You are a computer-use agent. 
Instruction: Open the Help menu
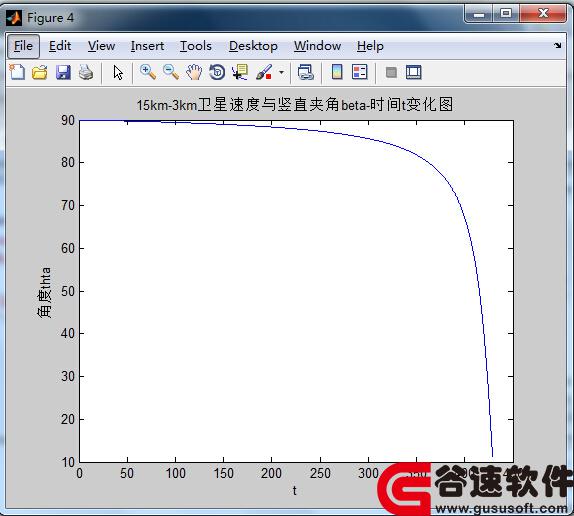tap(370, 46)
